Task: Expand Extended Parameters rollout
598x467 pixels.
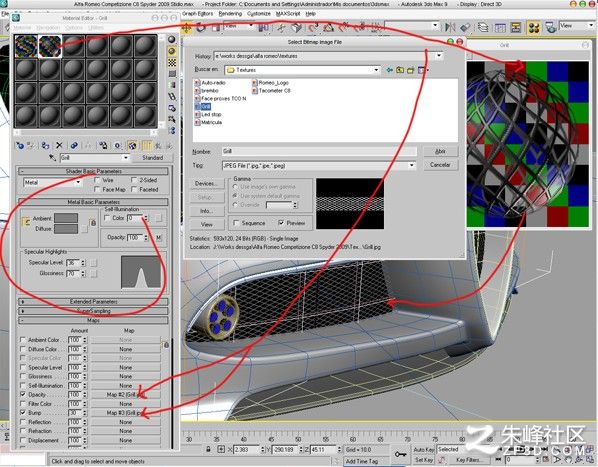Action: pyautogui.click(x=93, y=302)
